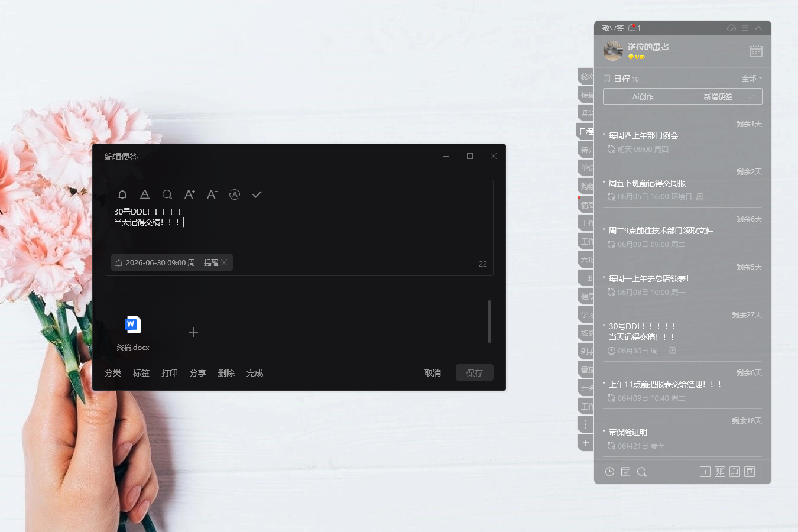Click the user avatar picture
798x532 pixels.
[613, 51]
